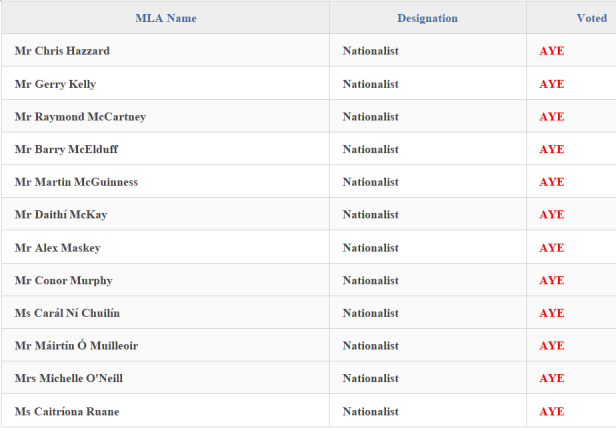Click on Mr Raymond McCartney
Screen dimensions: 616x430
tap(80, 117)
